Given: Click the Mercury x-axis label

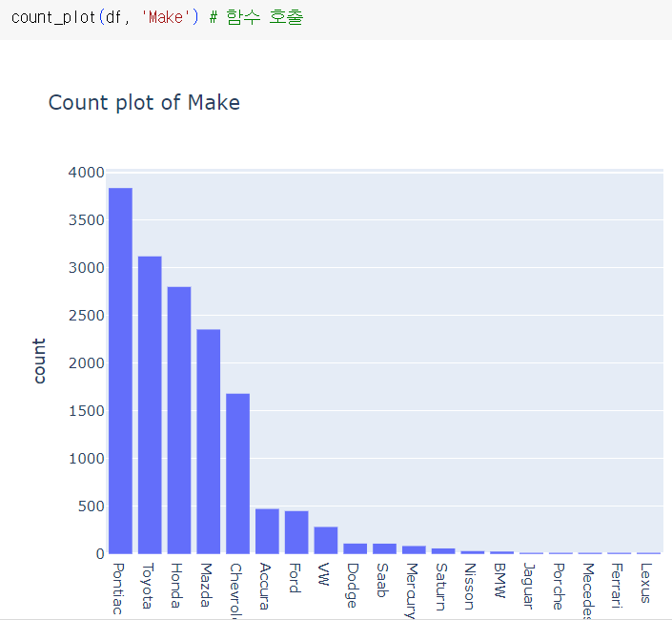Looking at the screenshot, I should 412,590.
